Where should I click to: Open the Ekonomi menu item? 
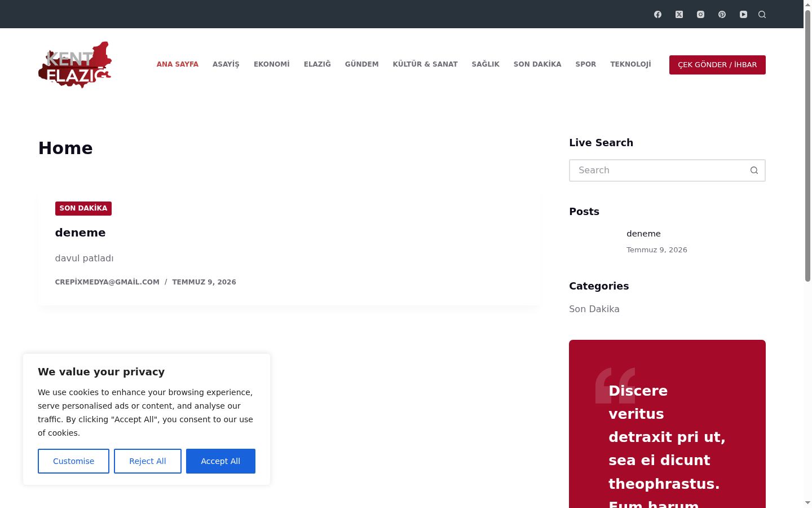point(272,64)
